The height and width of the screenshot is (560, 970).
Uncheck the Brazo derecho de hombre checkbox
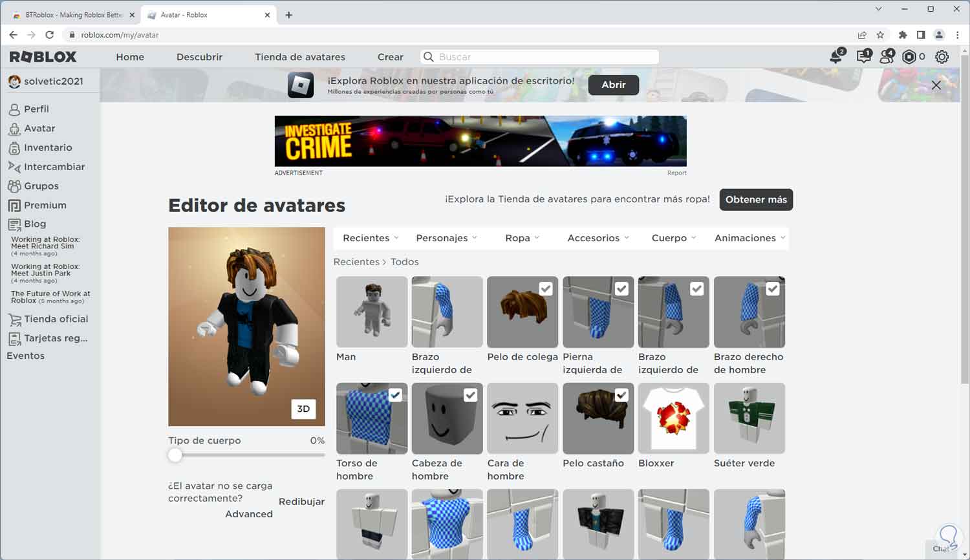pos(773,289)
